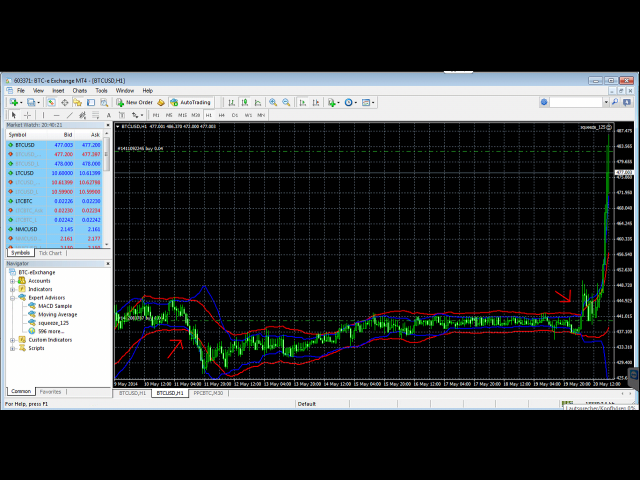The width and height of the screenshot is (640, 480).
Task: Select LTCUSD row in Market Watch
Action: tap(24, 173)
